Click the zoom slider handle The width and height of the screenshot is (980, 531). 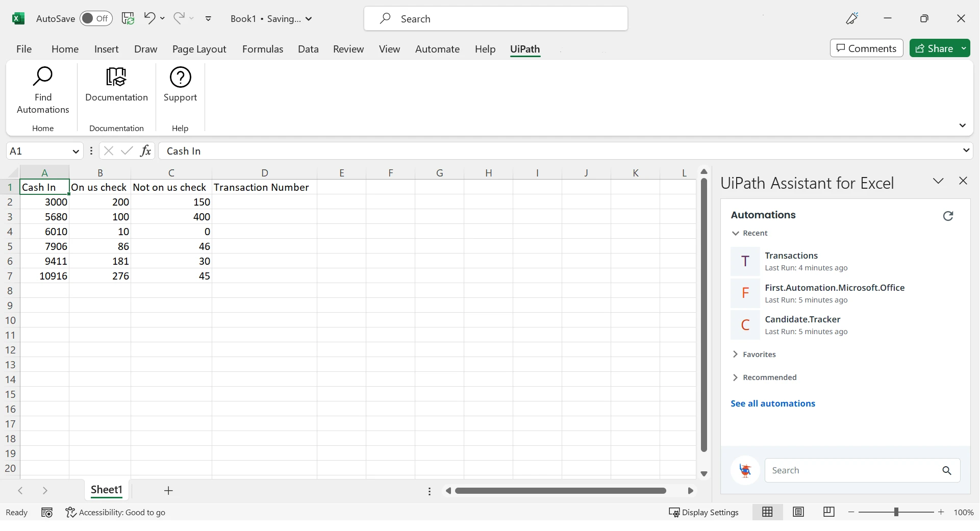pyautogui.click(x=896, y=512)
